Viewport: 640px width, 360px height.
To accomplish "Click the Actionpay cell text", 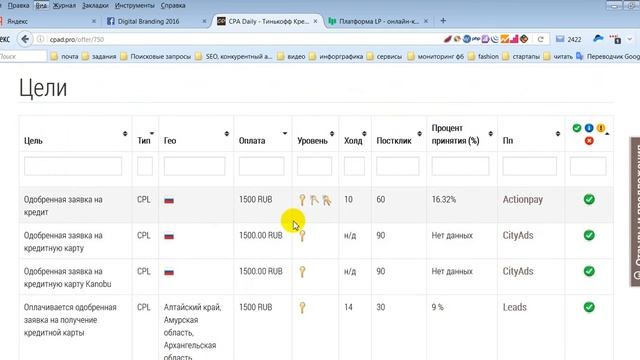I will [522, 200].
